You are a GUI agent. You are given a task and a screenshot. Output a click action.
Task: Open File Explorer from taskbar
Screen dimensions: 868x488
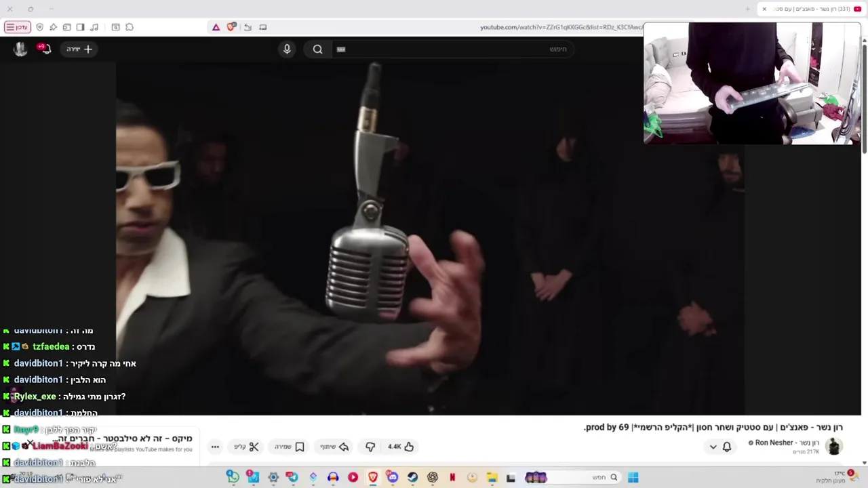click(492, 477)
